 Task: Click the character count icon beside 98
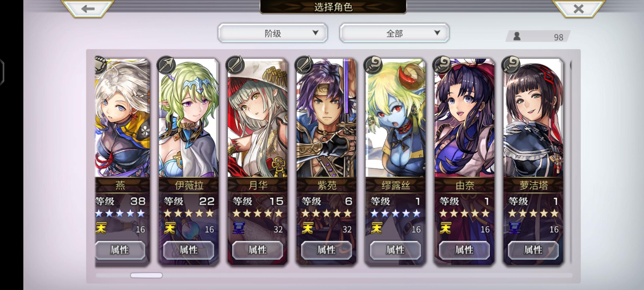coord(517,36)
